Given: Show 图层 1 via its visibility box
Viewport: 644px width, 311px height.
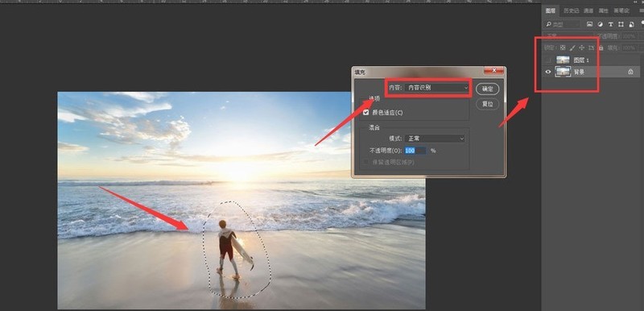Looking at the screenshot, I should click(x=547, y=60).
